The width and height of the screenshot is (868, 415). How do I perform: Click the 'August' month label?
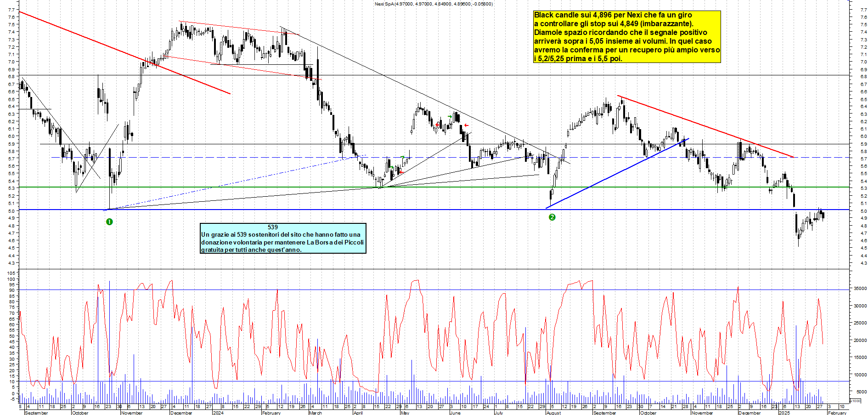tap(554, 413)
